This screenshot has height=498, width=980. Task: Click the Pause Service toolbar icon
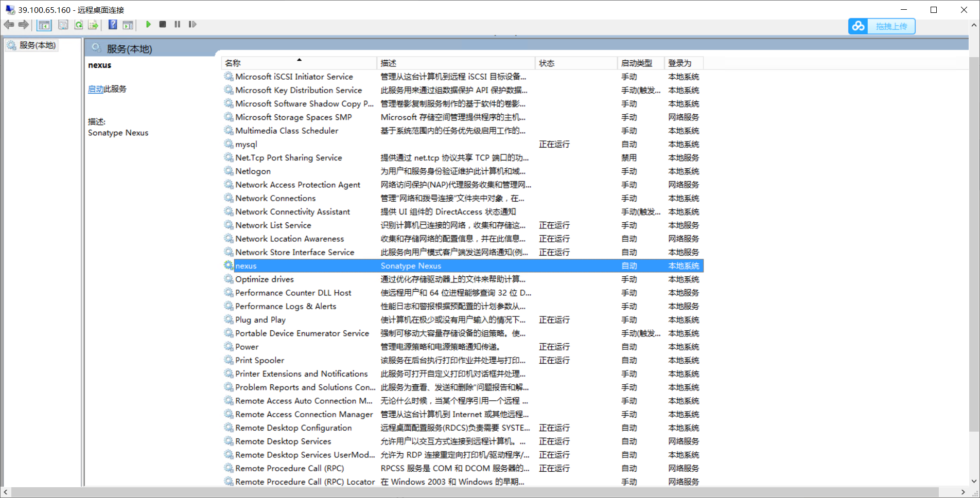[178, 24]
